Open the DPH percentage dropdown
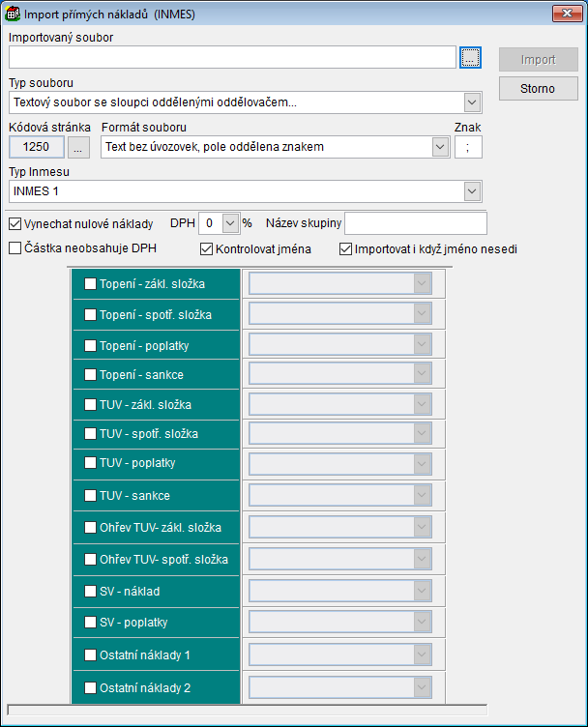Image resolution: width=588 pixels, height=727 pixels. click(x=229, y=223)
